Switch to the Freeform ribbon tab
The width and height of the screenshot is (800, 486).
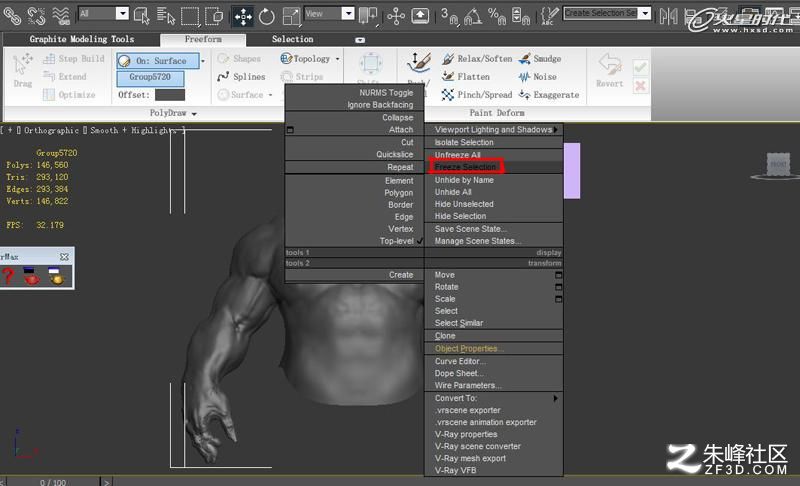point(203,39)
